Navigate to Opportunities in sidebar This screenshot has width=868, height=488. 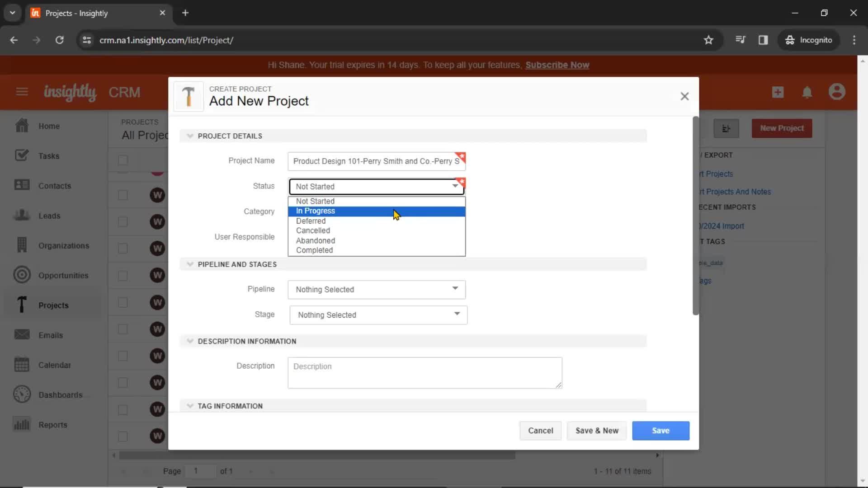tap(63, 275)
